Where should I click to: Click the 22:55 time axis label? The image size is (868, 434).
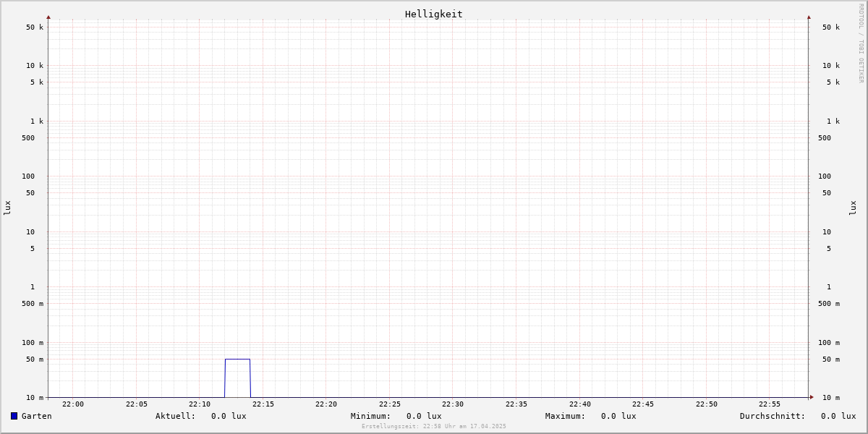tap(770, 404)
